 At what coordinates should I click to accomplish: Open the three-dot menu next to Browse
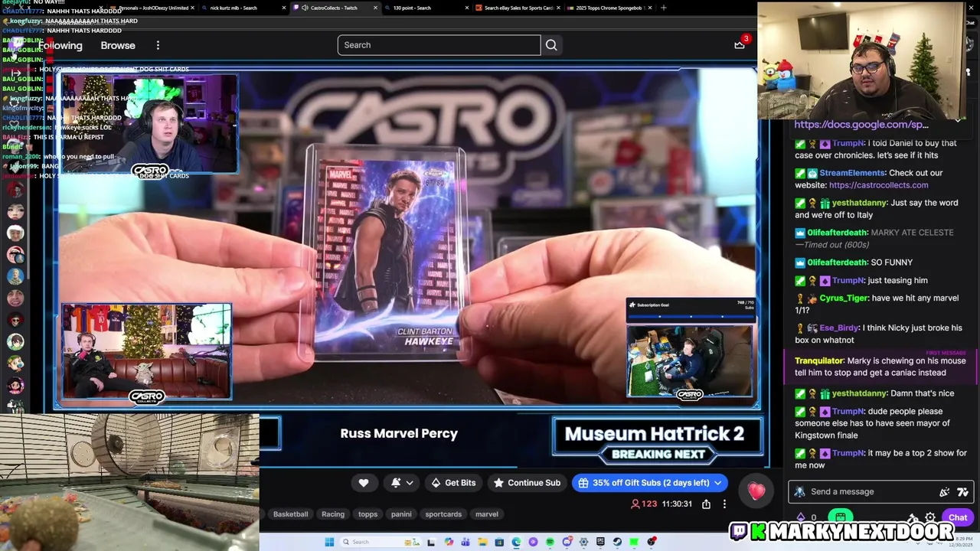click(158, 45)
